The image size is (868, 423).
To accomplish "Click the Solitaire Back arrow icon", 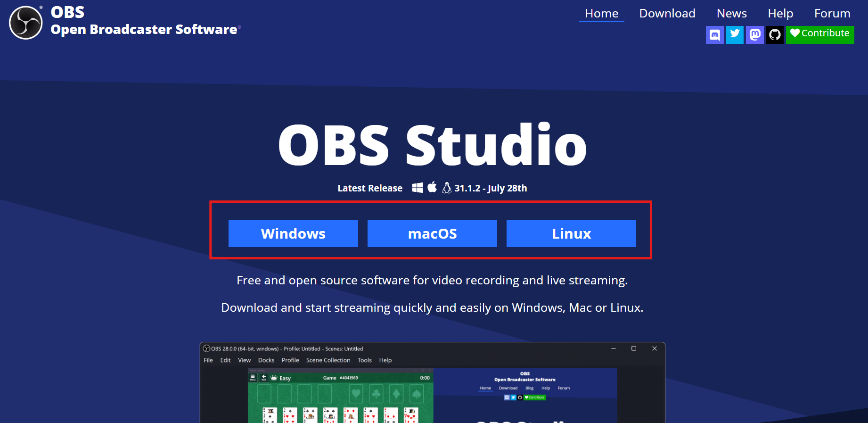I will pos(264,377).
